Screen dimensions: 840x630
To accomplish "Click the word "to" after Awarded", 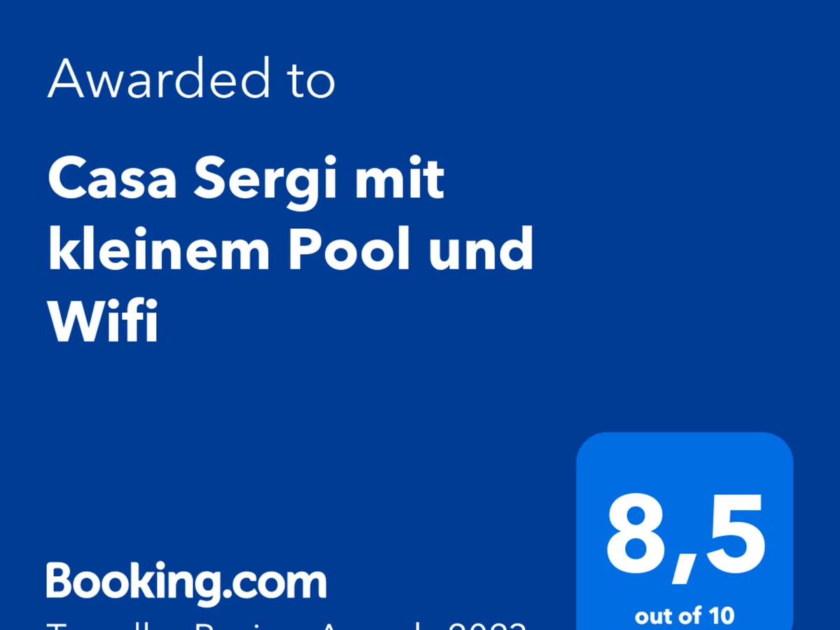I will pyautogui.click(x=311, y=81).
